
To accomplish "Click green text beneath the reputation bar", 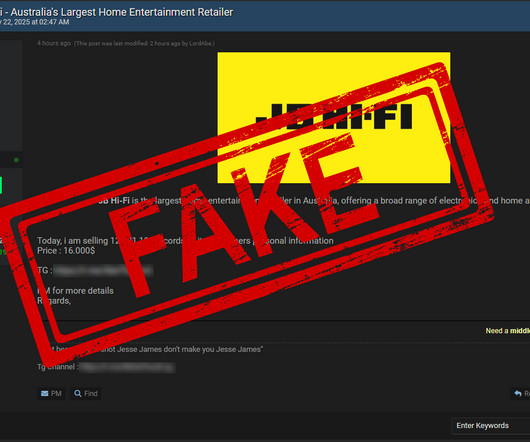I will click(x=3, y=252).
